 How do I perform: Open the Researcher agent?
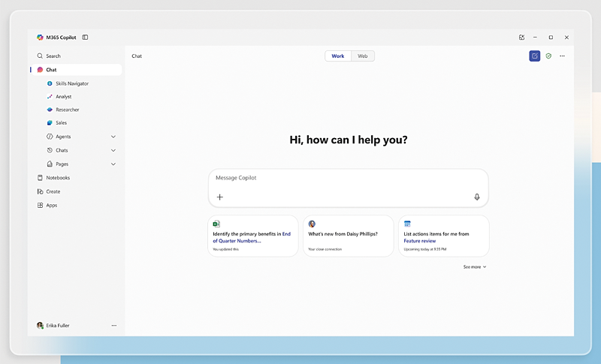pyautogui.click(x=67, y=110)
